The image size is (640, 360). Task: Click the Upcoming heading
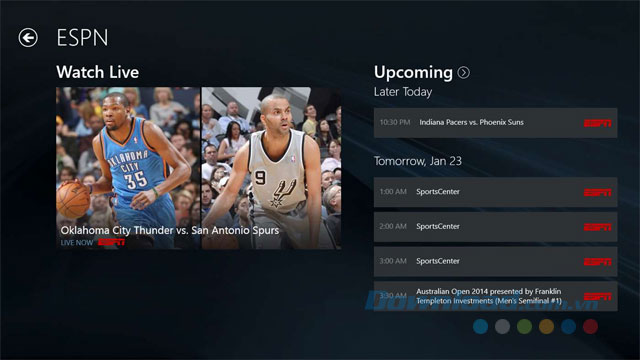(413, 73)
